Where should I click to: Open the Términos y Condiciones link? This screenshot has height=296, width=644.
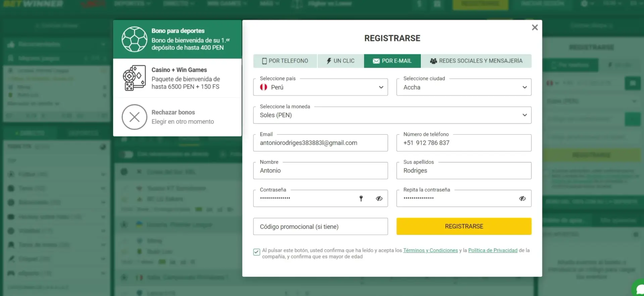(x=430, y=250)
